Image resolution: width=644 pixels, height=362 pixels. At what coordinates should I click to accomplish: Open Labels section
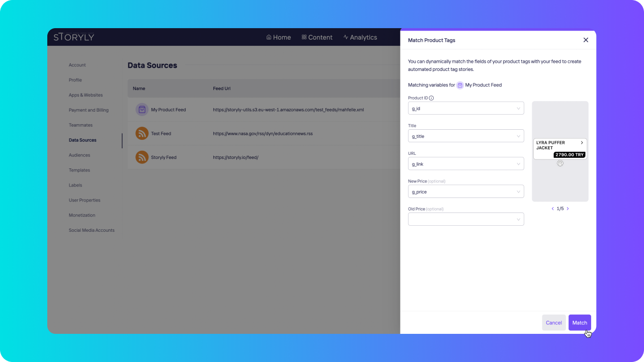point(75,185)
